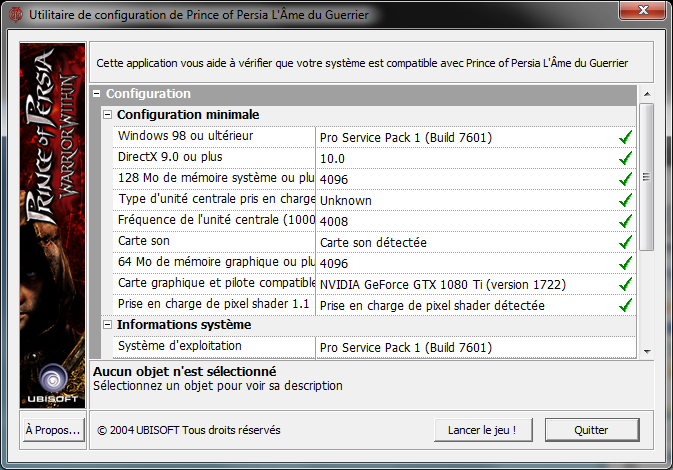Collapse the Informations système group
Viewport: 673px width, 470px height.
point(107,324)
